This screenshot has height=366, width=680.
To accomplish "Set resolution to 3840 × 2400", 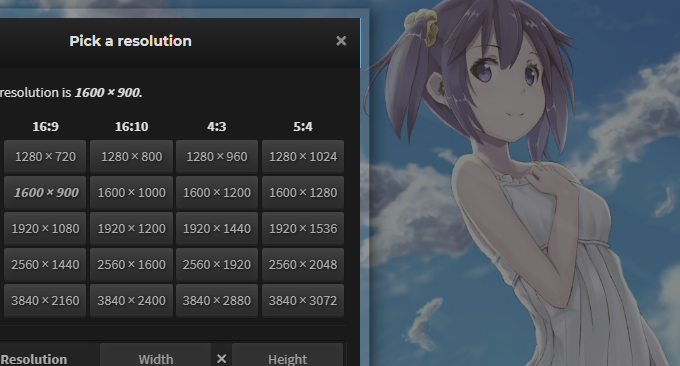I will pos(131,301).
